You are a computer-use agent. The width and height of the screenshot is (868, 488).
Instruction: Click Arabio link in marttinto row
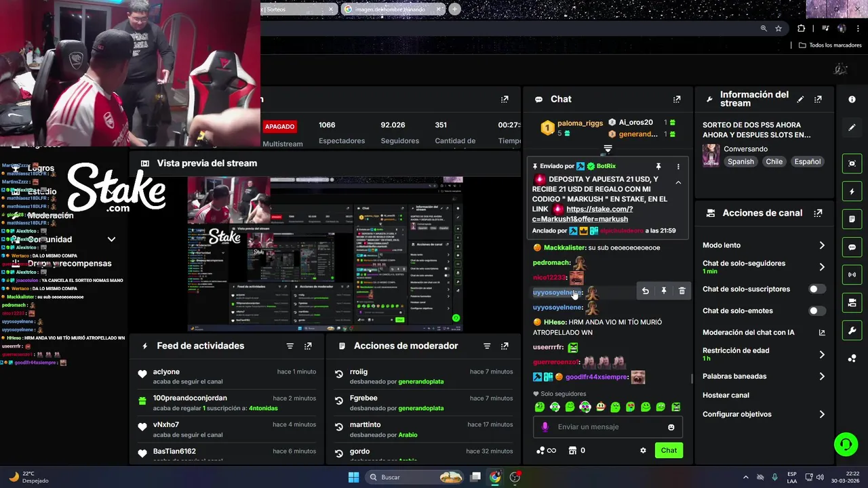click(x=408, y=434)
